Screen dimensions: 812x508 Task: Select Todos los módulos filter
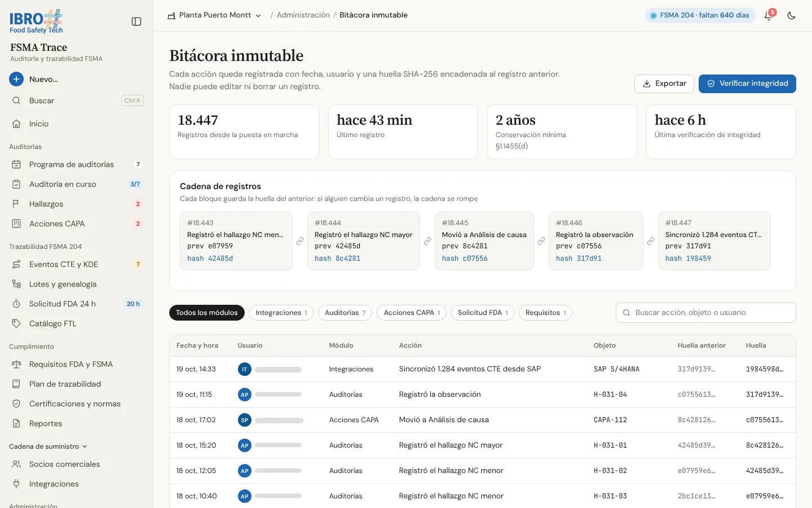pyautogui.click(x=206, y=313)
